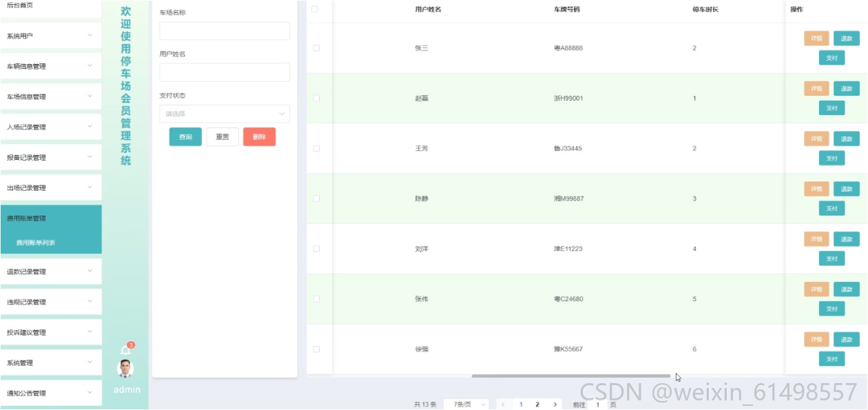868x410 pixels.
Task: Click 支付 in 张伟's row
Action: 831,309
